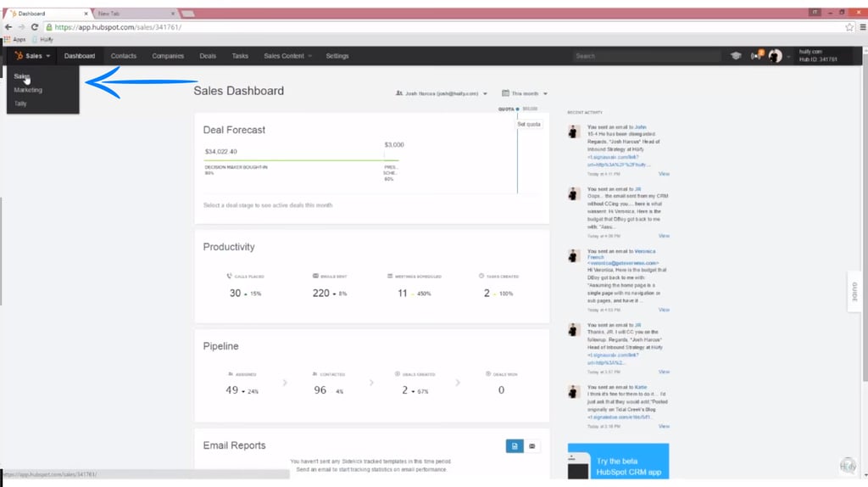This screenshot has height=487, width=868.
Task: Bookmark page with the star icon
Action: [x=849, y=27]
